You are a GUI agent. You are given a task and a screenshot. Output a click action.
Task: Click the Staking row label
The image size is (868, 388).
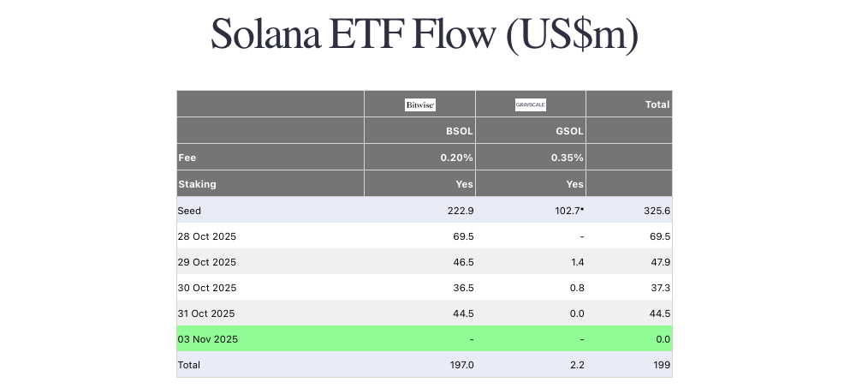point(197,184)
